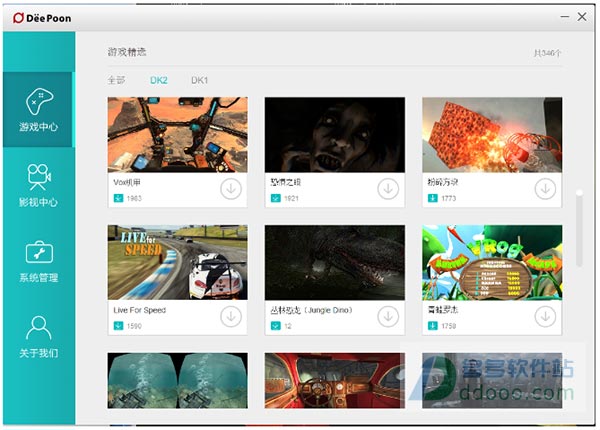This screenshot has height=430, width=600.
Task: Click download count icon beside 1921
Action: [x=276, y=198]
